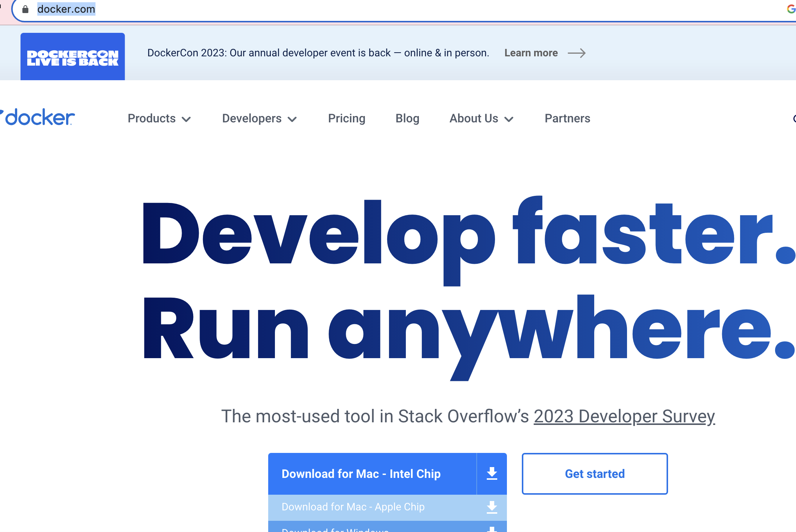This screenshot has height=532, width=796.
Task: Click the arrow next to Learn more
Action: click(577, 53)
